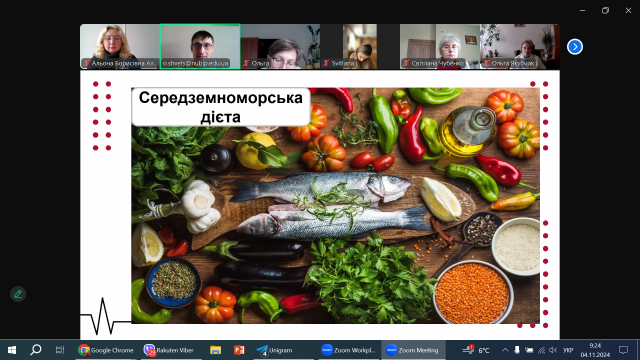The width and height of the screenshot is (640, 360).
Task: Restore down the Zoom meeting window
Action: point(605,11)
